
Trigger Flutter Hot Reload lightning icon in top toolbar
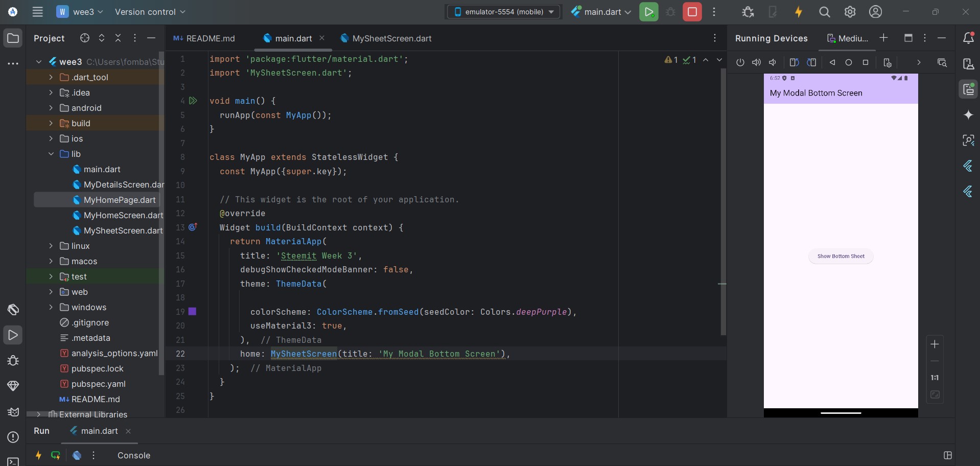[798, 12]
